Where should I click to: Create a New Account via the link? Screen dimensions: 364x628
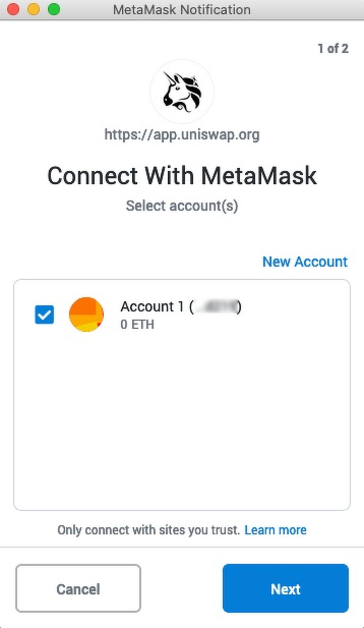(305, 262)
